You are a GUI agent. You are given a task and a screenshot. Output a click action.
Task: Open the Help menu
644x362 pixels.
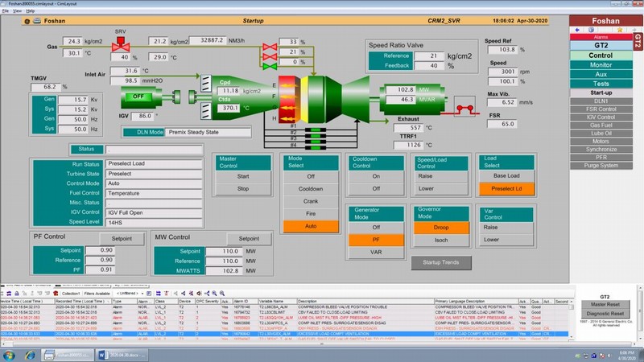[31, 10]
